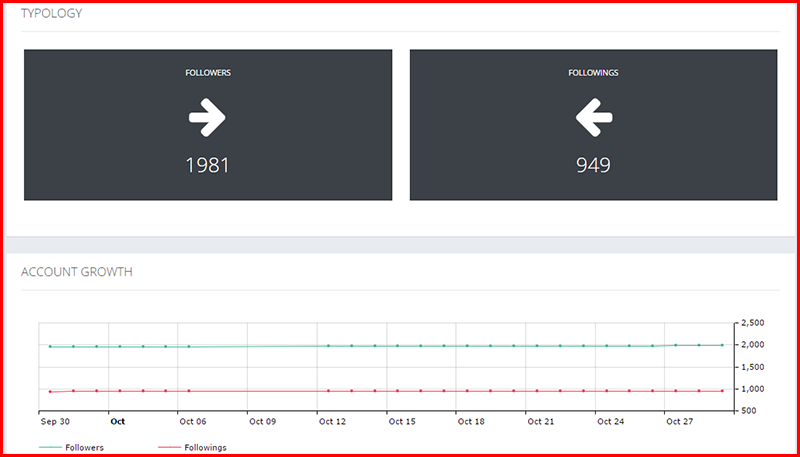Click the last green Followers data point
Viewport: 800px width, 457px height.
click(722, 345)
